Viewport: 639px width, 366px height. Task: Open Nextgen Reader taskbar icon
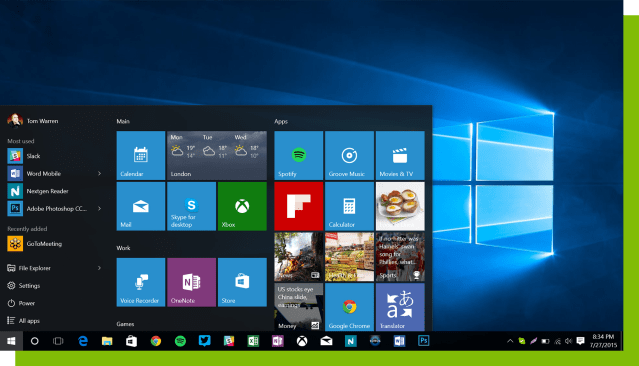tap(350, 341)
